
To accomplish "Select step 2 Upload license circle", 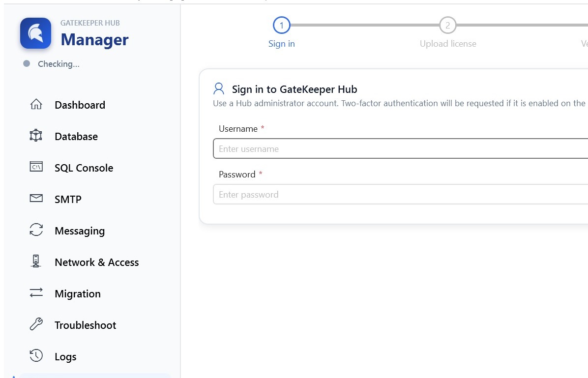I will tap(448, 25).
